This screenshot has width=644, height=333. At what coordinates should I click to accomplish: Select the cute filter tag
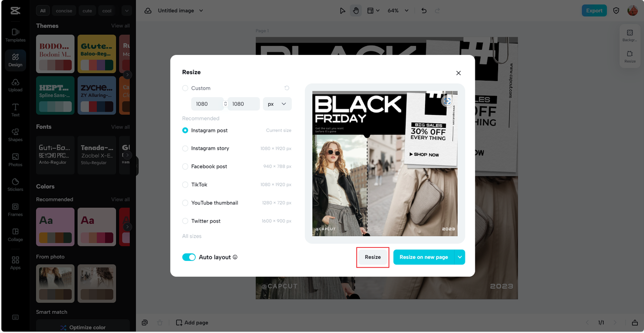87,11
